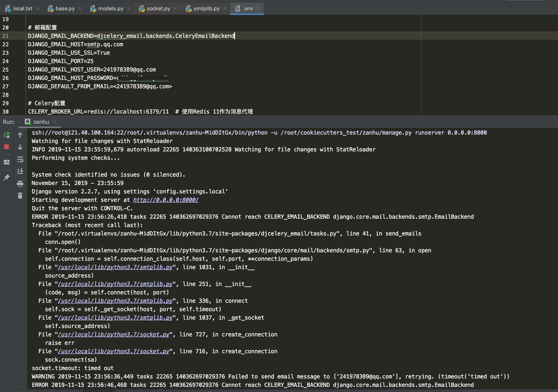Click the DJANGO_EMAIL_USE_SSL=True line
The height and width of the screenshot is (392, 558).
coord(69,53)
